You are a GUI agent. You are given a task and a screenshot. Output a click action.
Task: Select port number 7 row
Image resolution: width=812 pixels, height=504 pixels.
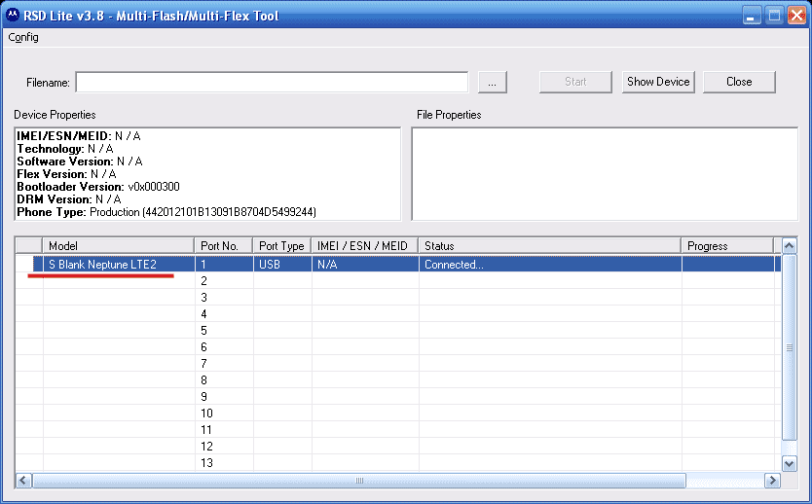397,364
